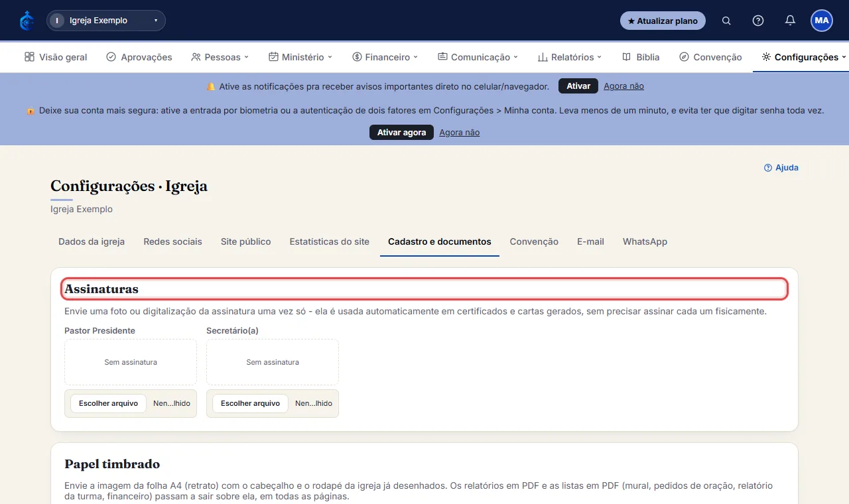Switch to the Redes sociais tab
The height and width of the screenshot is (504, 849).
[172, 242]
